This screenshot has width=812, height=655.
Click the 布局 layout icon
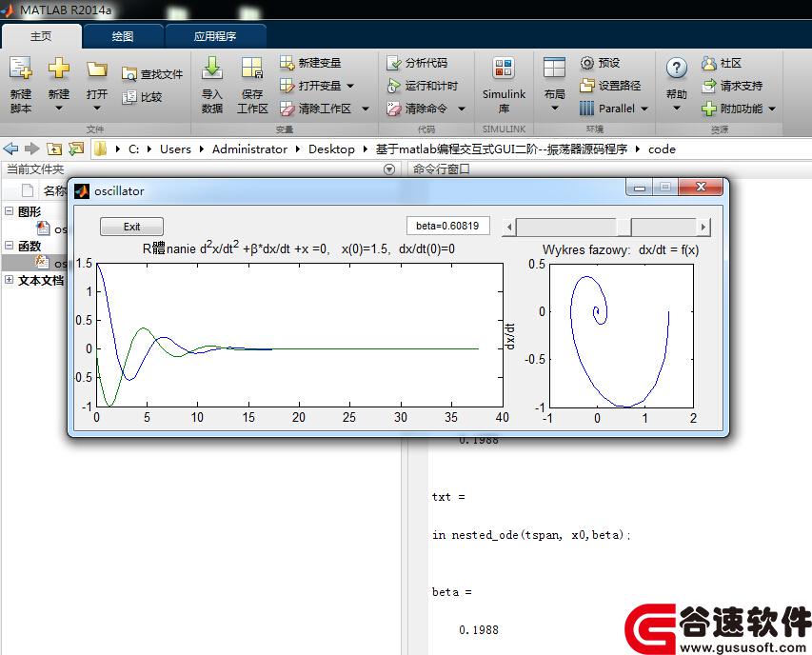(554, 69)
